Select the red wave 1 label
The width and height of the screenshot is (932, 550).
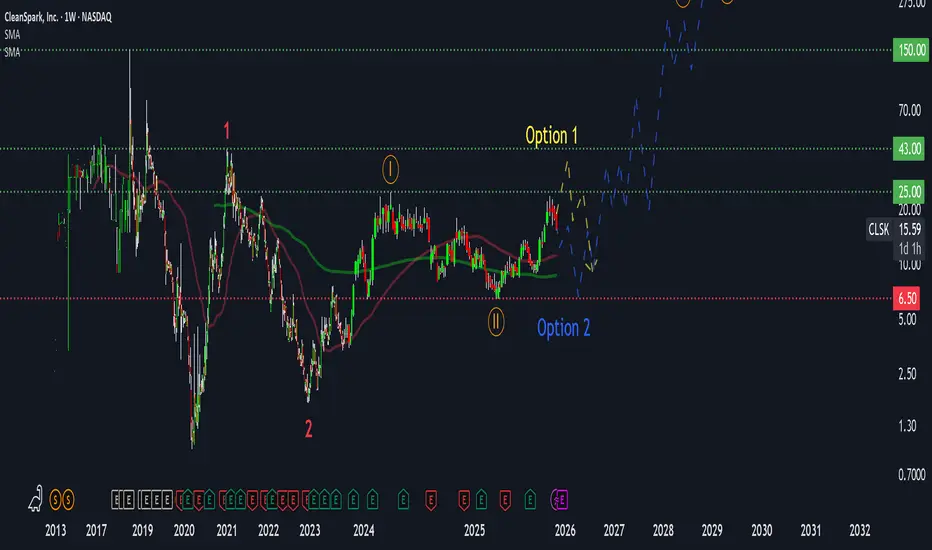pyautogui.click(x=226, y=131)
